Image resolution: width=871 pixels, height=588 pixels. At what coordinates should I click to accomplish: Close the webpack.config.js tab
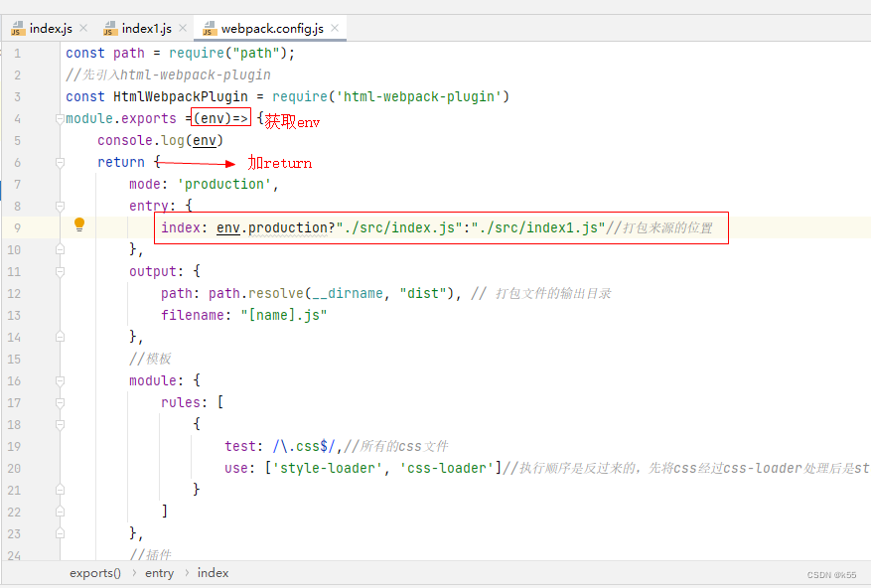coord(335,29)
